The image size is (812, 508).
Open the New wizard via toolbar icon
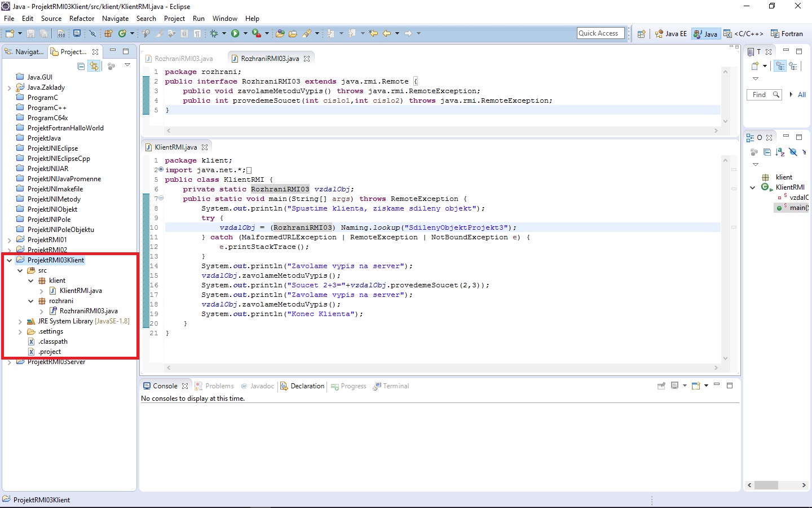[x=9, y=33]
